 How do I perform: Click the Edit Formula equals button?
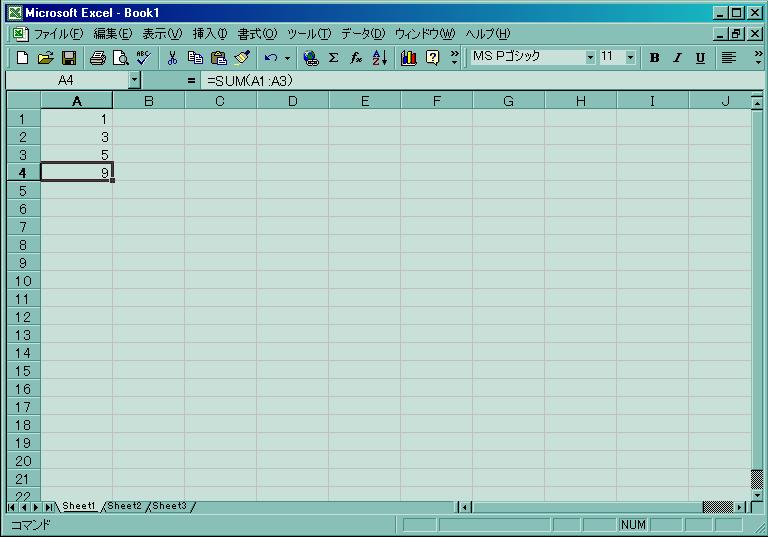tap(191, 80)
